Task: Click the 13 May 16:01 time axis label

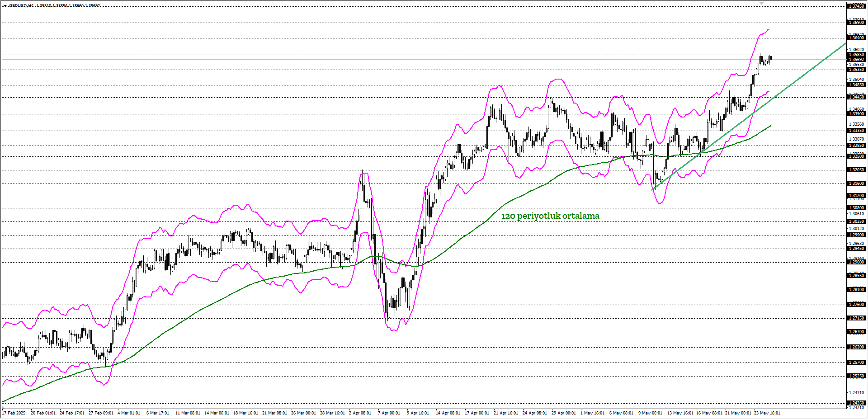Action: (680, 413)
